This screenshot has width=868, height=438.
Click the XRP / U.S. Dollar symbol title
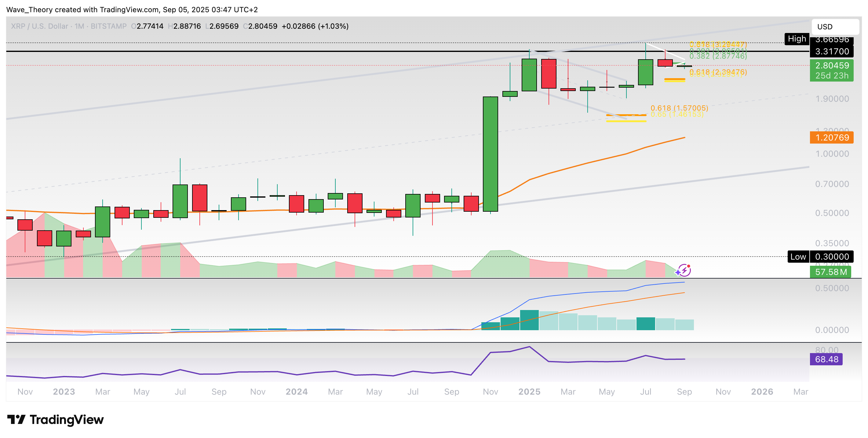click(39, 26)
